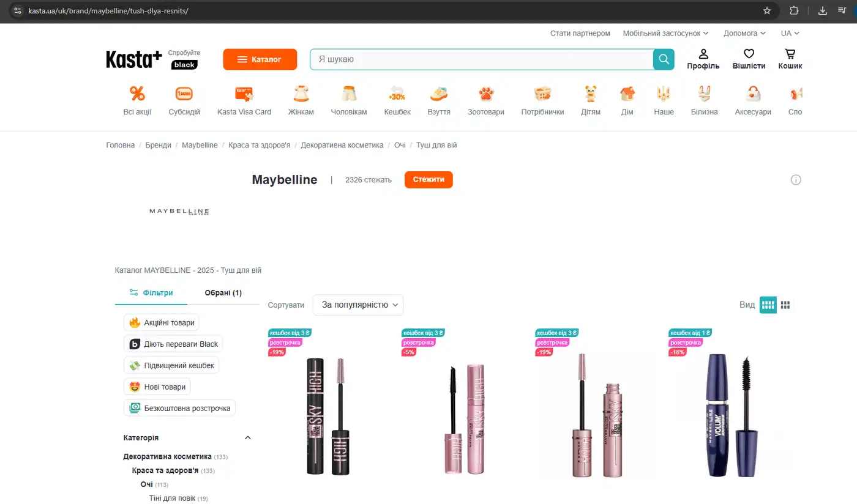Go to the Бренди breadcrumb
Screen dimensions: 857x504
pyautogui.click(x=159, y=145)
